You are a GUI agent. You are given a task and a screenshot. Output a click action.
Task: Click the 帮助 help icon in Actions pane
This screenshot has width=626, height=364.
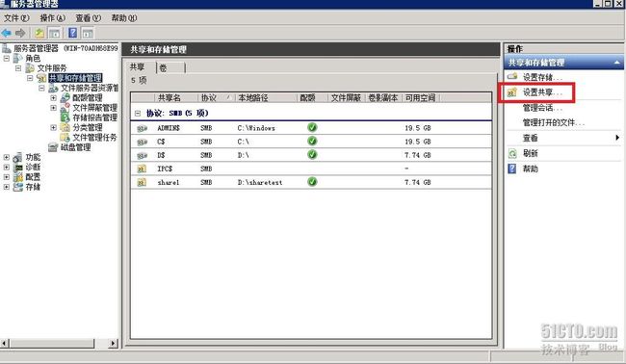512,169
